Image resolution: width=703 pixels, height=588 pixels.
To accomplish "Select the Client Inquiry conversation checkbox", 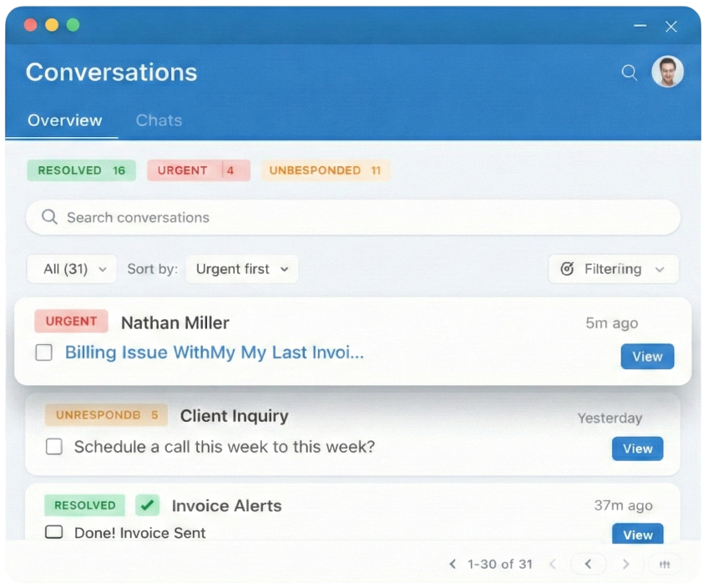I will [54, 447].
